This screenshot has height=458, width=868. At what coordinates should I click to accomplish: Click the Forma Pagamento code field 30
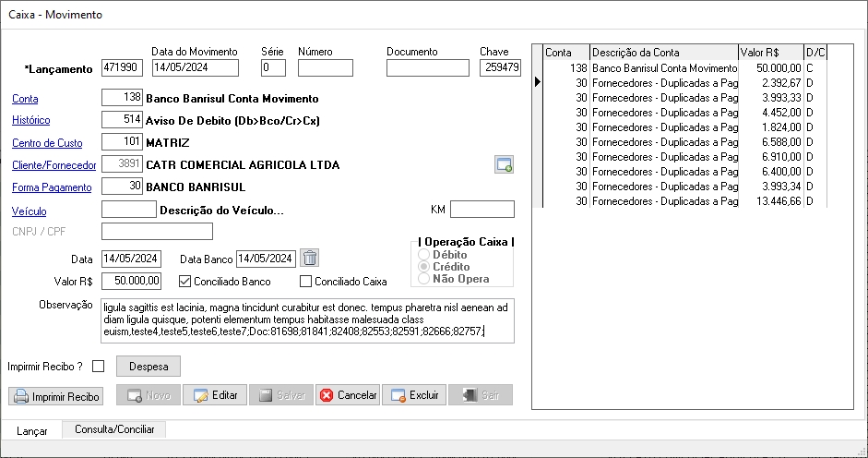[123, 187]
